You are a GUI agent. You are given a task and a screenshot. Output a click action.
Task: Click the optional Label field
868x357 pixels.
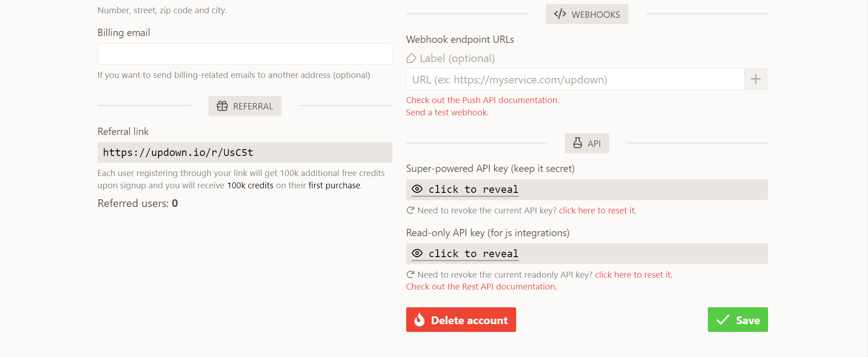pos(457,58)
